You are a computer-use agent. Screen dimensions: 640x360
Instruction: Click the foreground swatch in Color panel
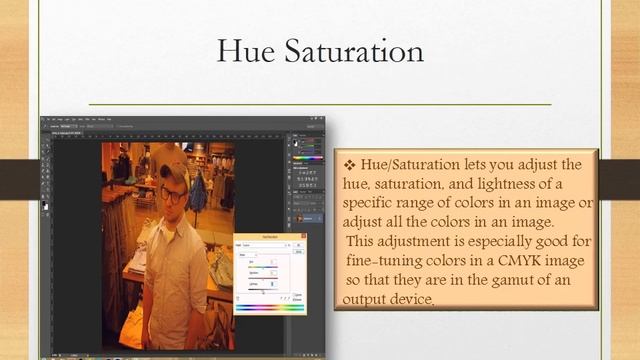294,141
